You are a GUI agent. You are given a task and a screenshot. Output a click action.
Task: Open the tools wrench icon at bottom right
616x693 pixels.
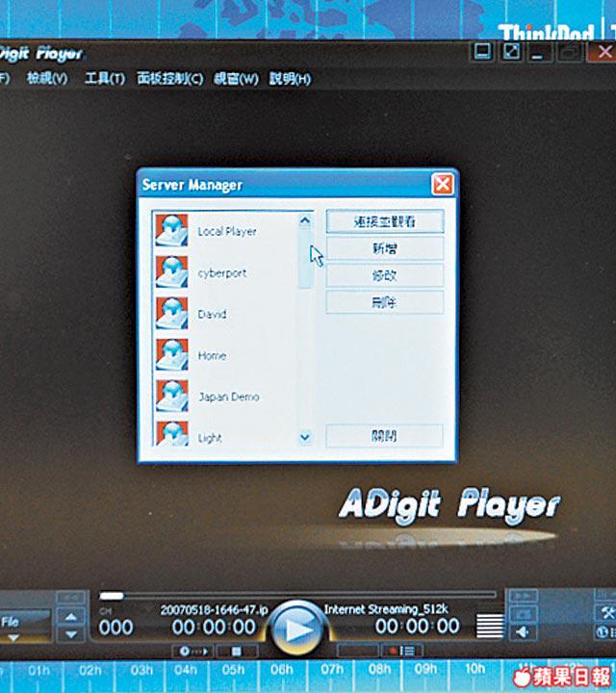pyautogui.click(x=605, y=613)
